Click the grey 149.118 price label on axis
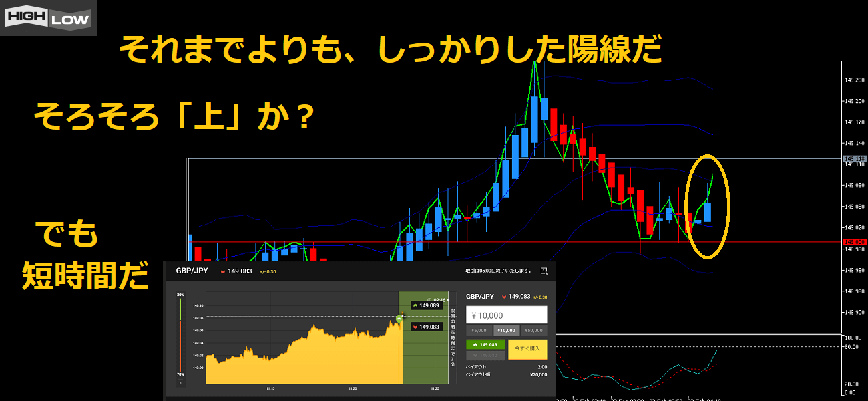This screenshot has height=401, width=868. 855,158
